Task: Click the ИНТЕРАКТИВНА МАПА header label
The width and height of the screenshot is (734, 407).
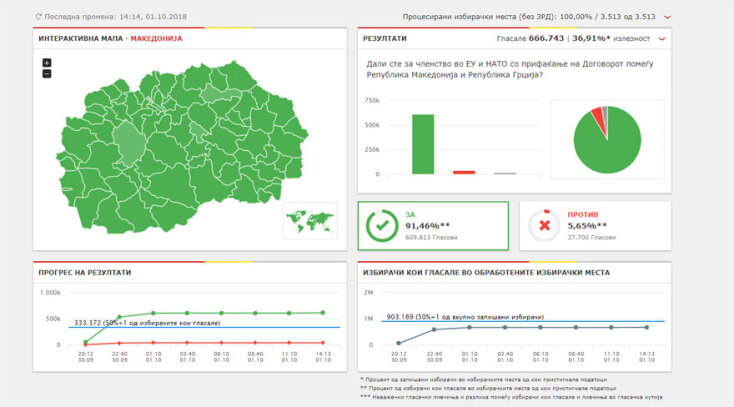Action: point(81,38)
